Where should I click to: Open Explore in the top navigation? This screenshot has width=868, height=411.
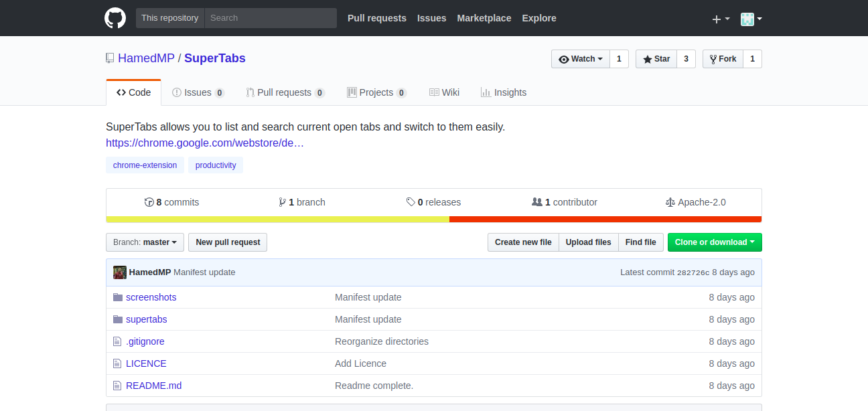[539, 18]
